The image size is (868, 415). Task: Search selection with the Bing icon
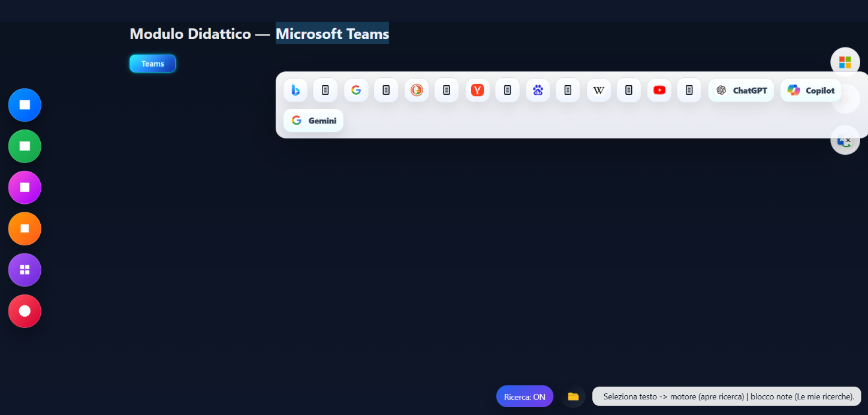pyautogui.click(x=296, y=90)
